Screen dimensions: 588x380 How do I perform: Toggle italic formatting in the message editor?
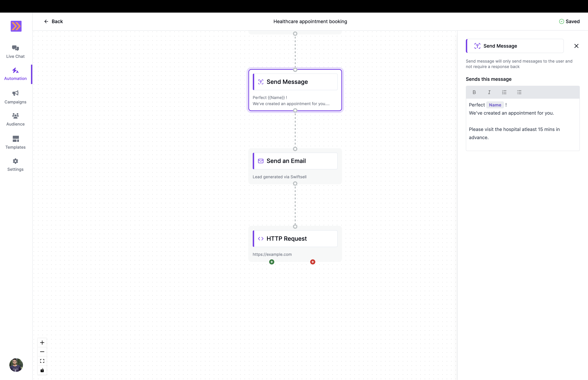[489, 92]
